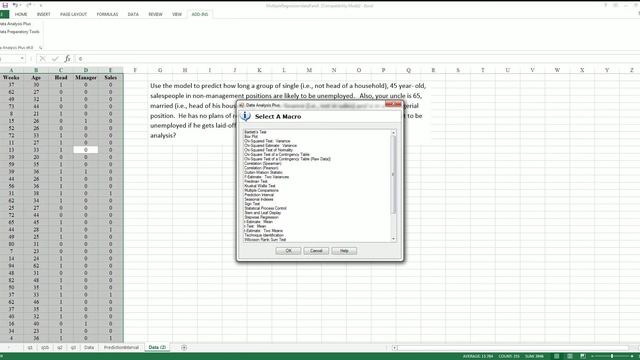Click OK in the macro dialog
The image size is (640, 360).
pyautogui.click(x=288, y=251)
